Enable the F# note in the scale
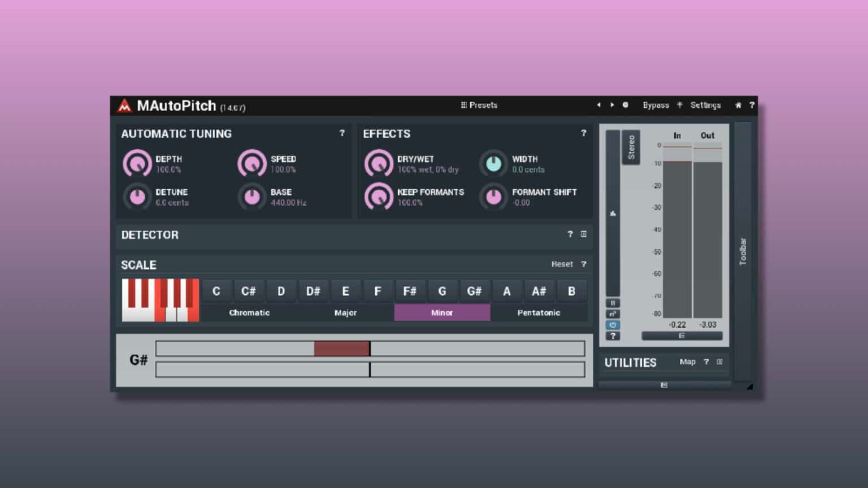 tap(410, 291)
